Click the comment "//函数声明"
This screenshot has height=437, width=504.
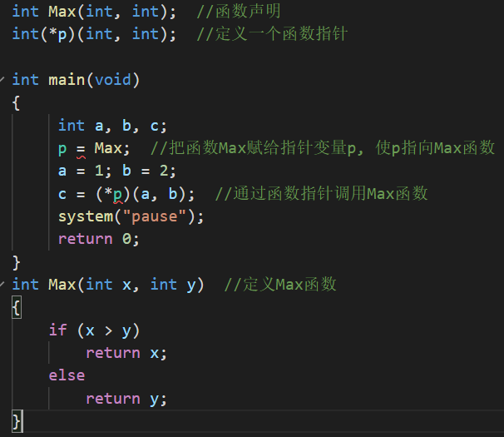click(x=239, y=12)
